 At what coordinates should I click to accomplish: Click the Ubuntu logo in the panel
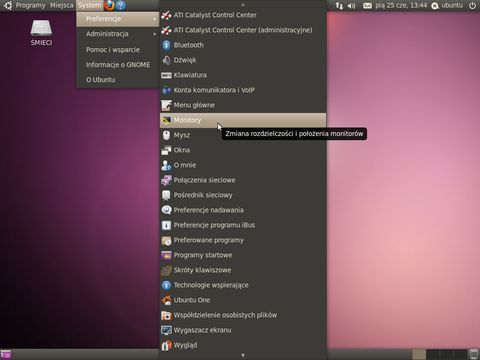[7, 5]
